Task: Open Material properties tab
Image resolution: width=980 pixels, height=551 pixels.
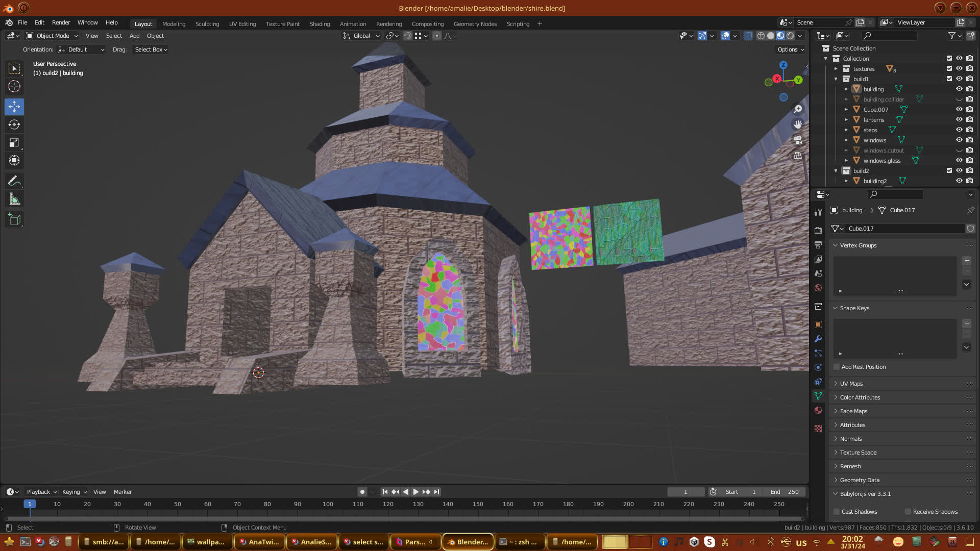Action: pos(818,410)
